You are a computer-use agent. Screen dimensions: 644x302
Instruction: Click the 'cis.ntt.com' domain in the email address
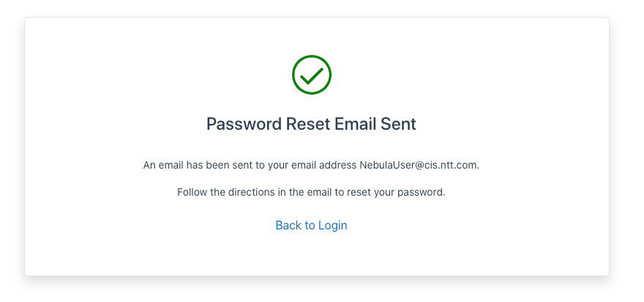point(450,166)
